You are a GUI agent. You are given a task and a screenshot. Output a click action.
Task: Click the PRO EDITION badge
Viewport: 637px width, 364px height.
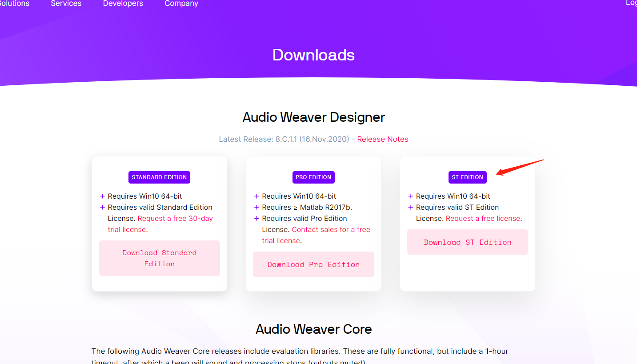[313, 177]
